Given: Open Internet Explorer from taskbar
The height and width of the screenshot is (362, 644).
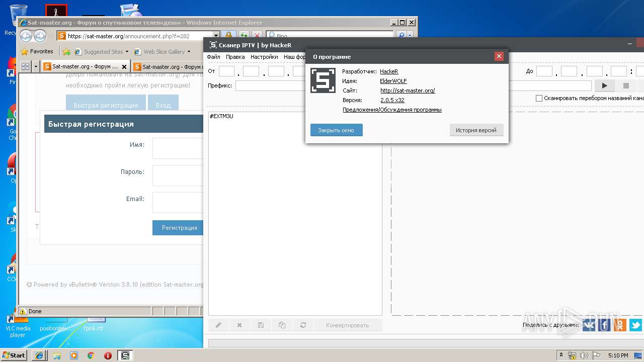Looking at the screenshot, I should click(x=39, y=355).
